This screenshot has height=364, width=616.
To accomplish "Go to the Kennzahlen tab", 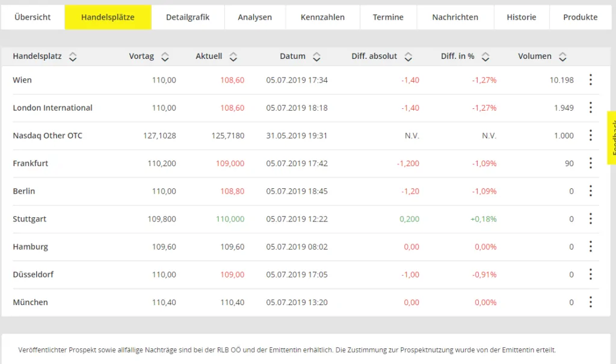I will pyautogui.click(x=322, y=17).
